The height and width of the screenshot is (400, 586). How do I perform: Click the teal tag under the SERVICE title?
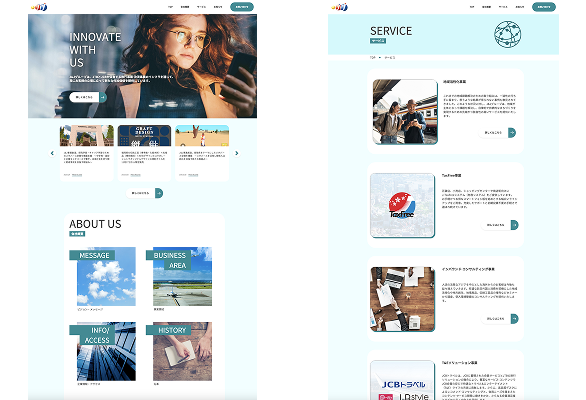(x=378, y=41)
